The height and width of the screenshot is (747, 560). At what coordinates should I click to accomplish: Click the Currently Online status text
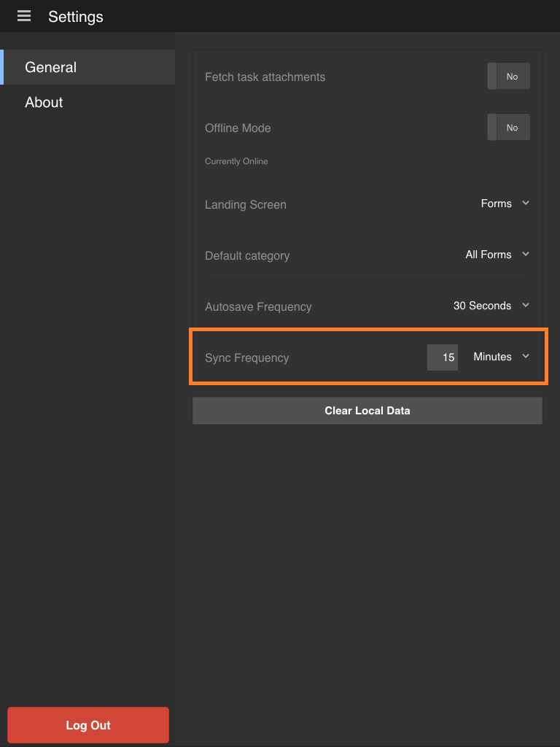(x=236, y=161)
